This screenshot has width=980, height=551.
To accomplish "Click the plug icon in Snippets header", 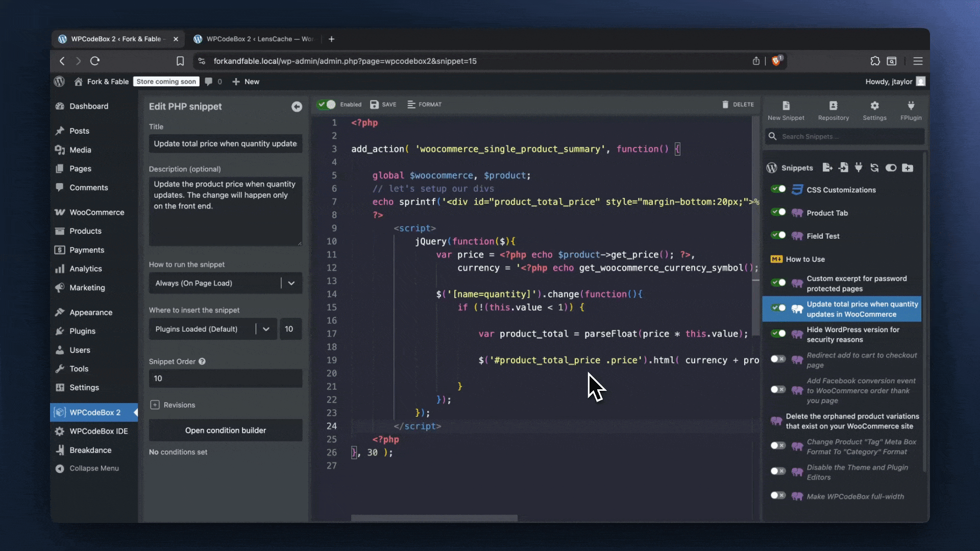I will pyautogui.click(x=859, y=168).
